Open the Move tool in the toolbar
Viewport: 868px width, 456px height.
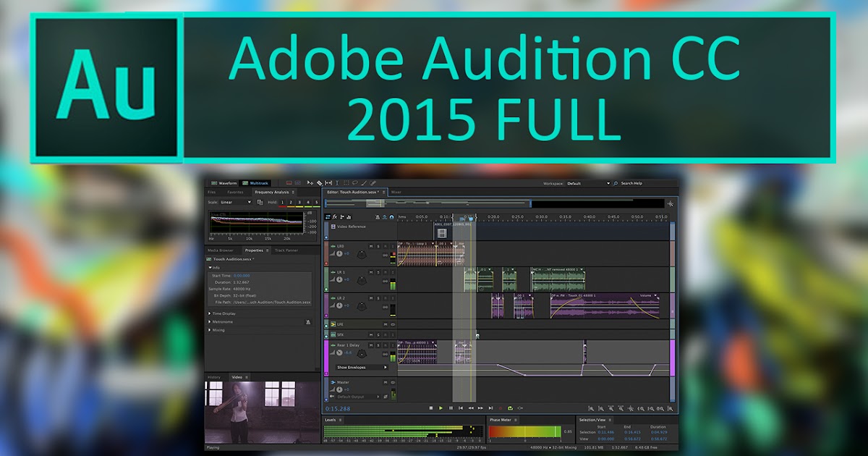tap(310, 183)
